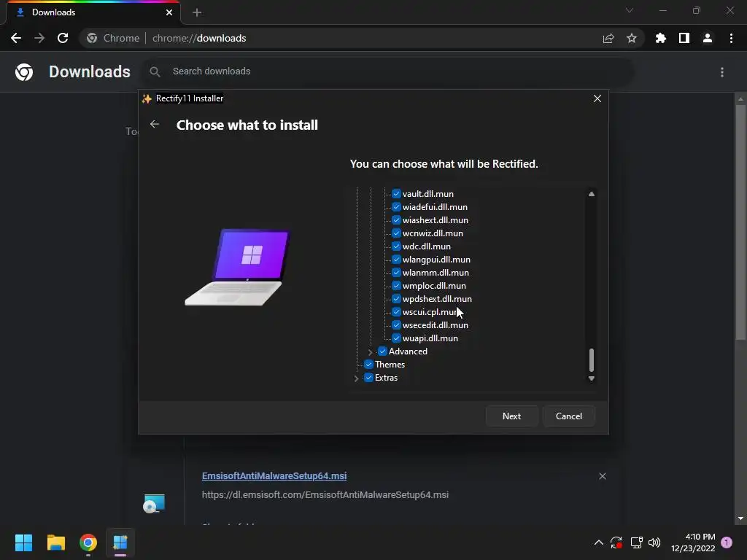Screen dimensions: 747x560
Task: Uncheck wdc.dll.mun
Action: pyautogui.click(x=396, y=246)
